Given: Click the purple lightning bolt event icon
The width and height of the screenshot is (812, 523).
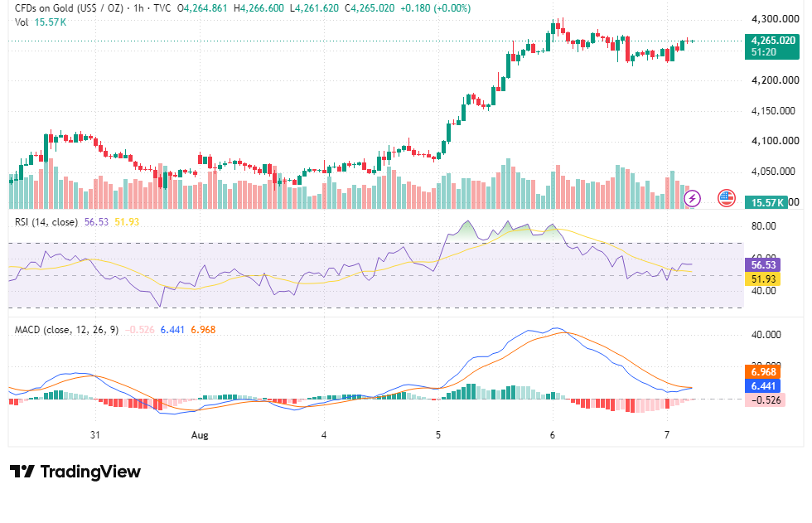Looking at the screenshot, I should [692, 198].
